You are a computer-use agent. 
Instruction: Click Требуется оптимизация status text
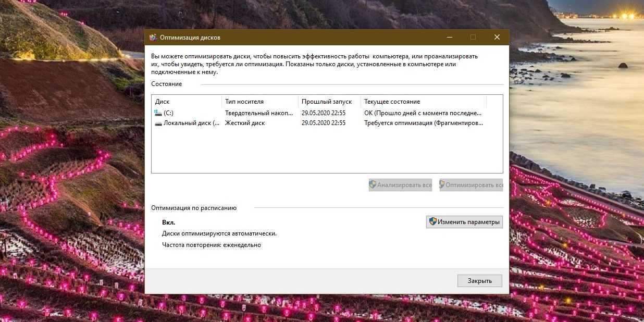click(x=424, y=123)
